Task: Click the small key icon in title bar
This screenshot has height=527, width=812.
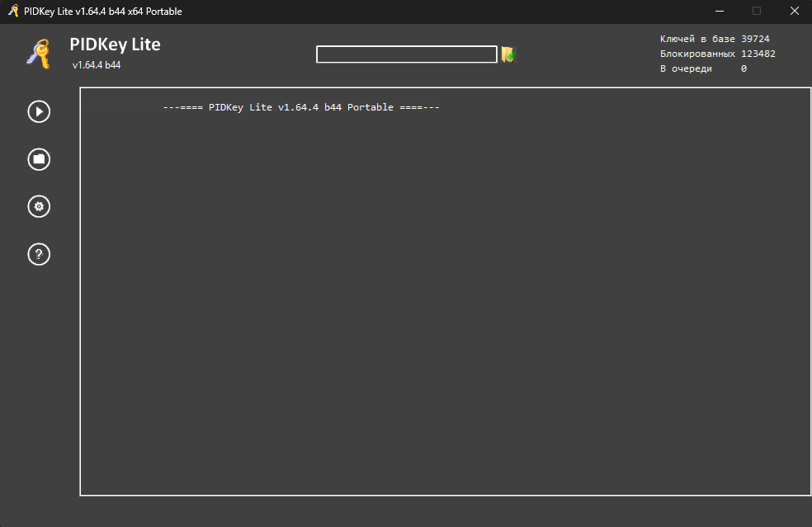Action: tap(13, 11)
